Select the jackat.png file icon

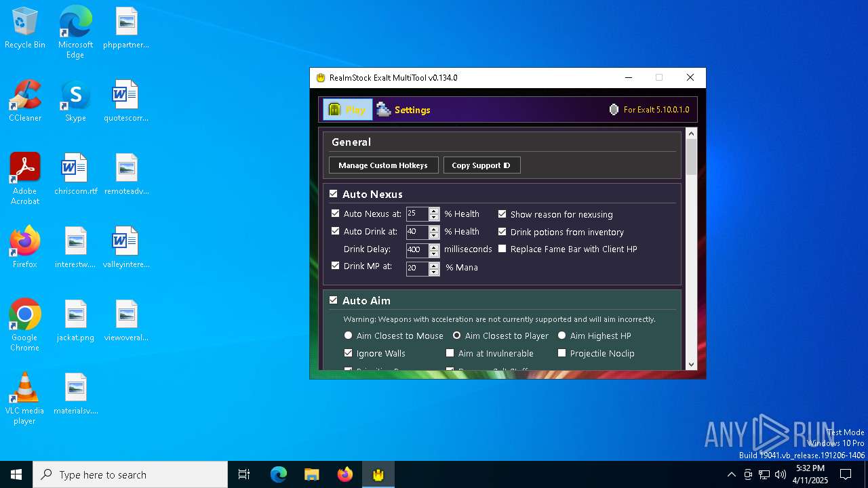(x=75, y=321)
